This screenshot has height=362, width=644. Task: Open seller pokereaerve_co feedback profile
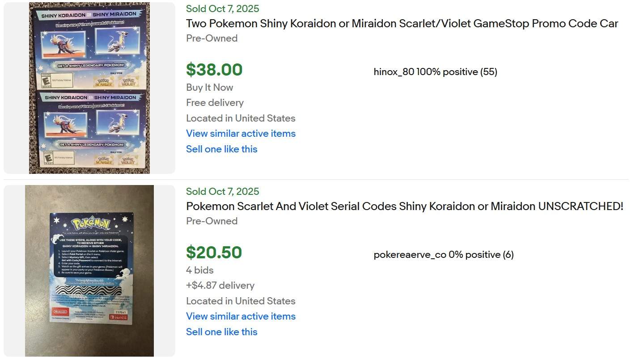pos(443,255)
